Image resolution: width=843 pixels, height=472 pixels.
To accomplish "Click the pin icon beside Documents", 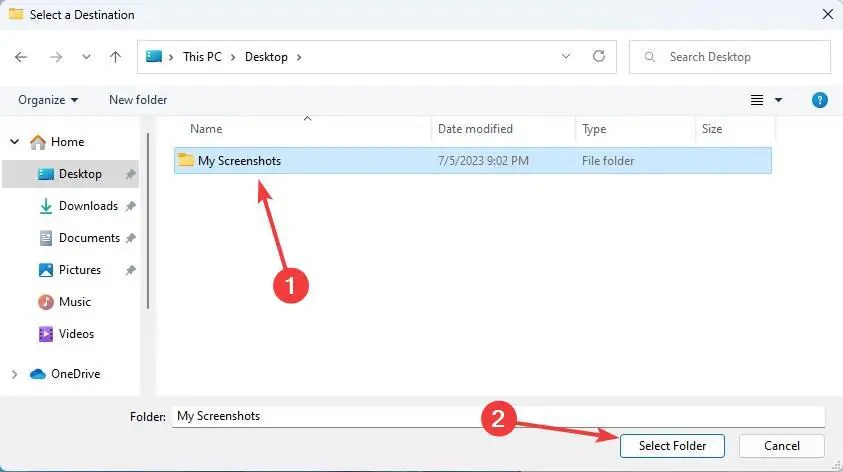I will pyautogui.click(x=130, y=238).
